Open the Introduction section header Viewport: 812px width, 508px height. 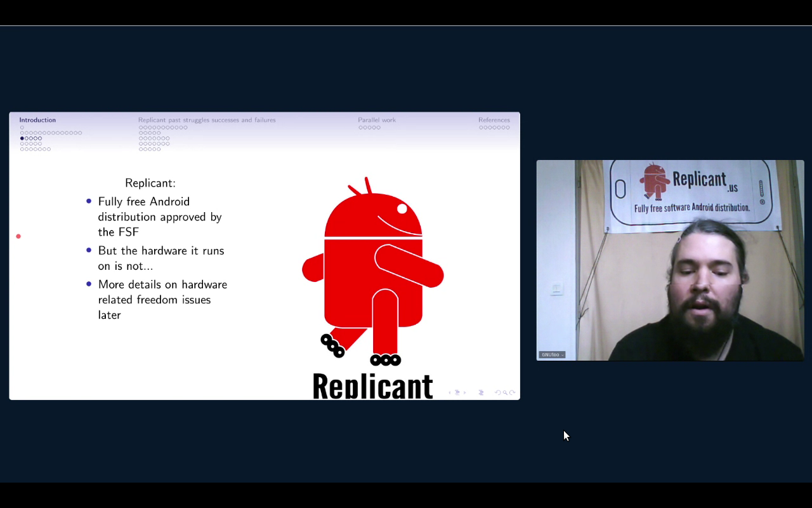point(37,120)
